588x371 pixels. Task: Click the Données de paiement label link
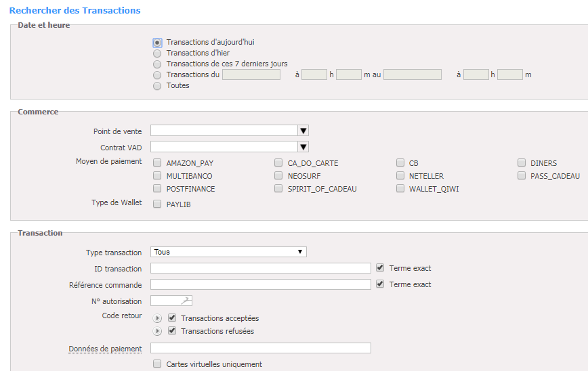coord(105,349)
